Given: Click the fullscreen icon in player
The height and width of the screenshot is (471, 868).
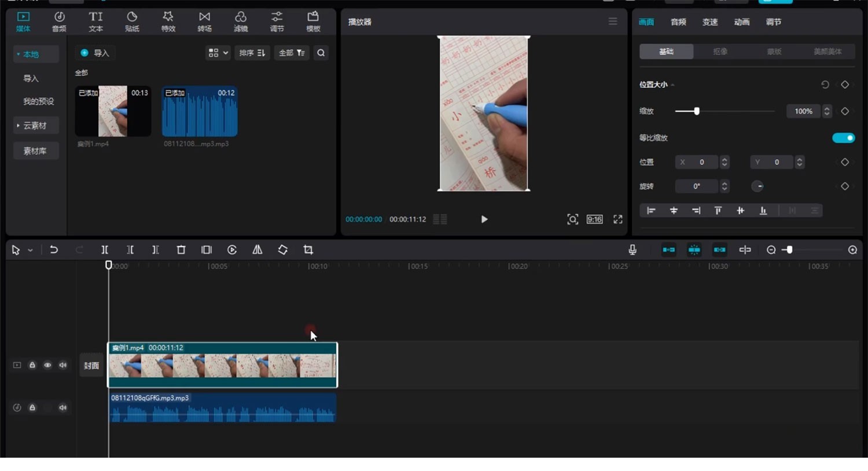Looking at the screenshot, I should 618,219.
